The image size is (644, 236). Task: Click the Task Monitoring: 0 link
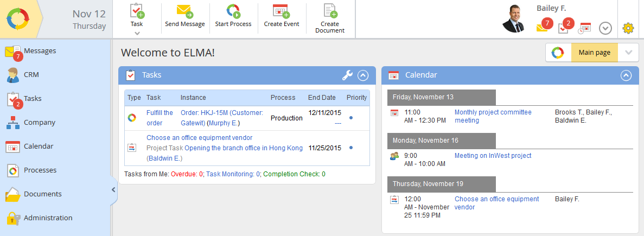(233, 174)
